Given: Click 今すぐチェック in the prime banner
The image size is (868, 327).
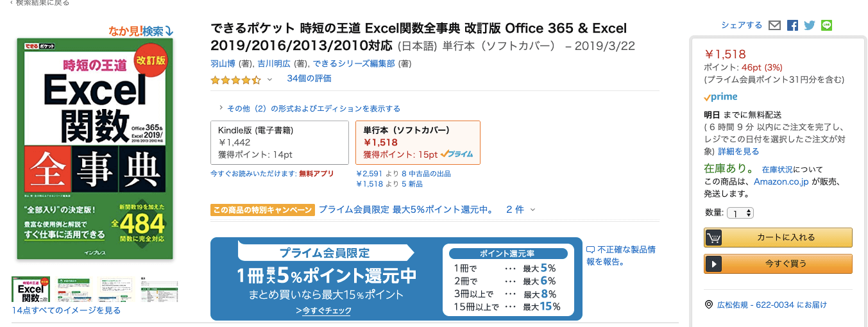Looking at the screenshot, I should click(x=324, y=310).
